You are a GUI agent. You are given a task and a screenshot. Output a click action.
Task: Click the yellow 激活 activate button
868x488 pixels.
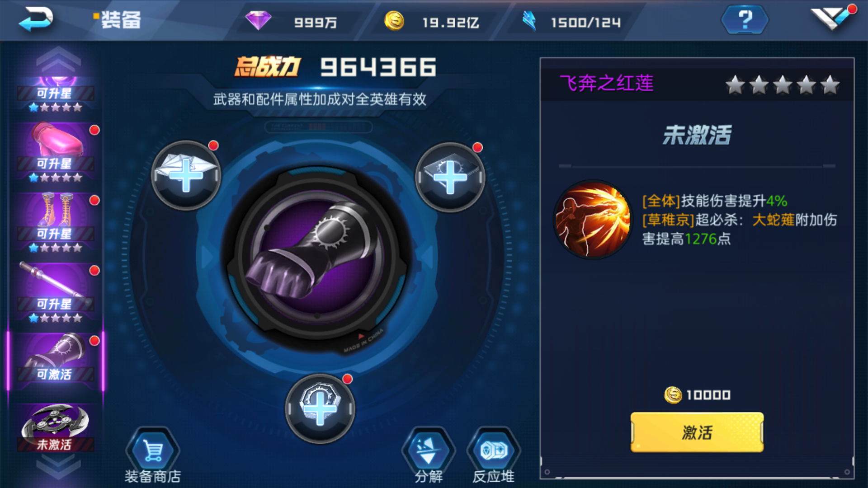click(x=697, y=432)
